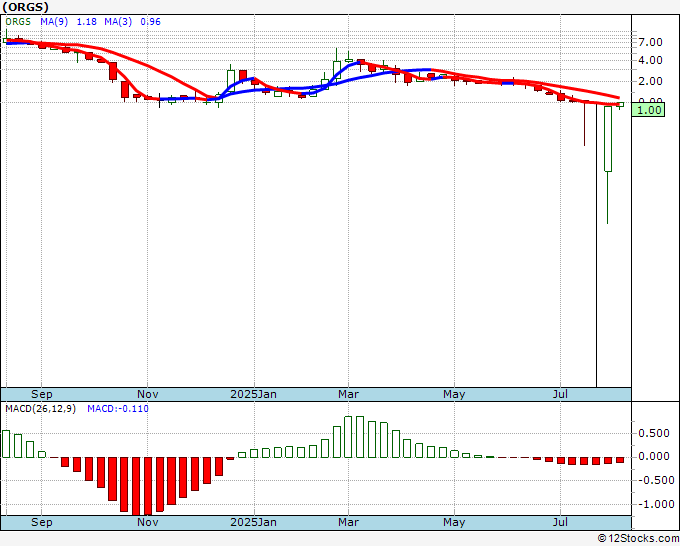Click the 7.00 price axis label

[x=651, y=43]
